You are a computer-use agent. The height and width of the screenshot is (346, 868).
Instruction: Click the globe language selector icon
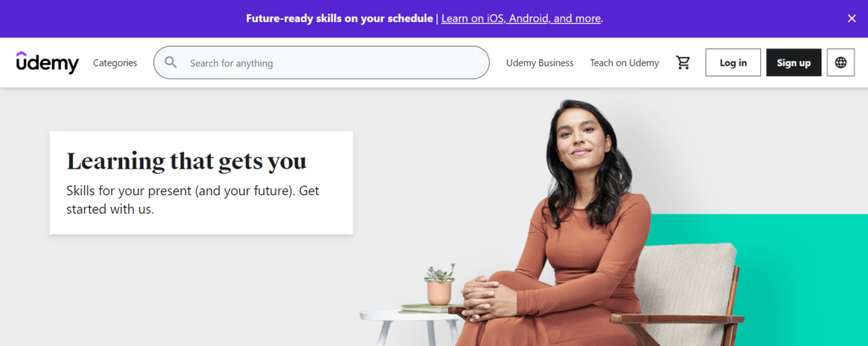(x=840, y=63)
